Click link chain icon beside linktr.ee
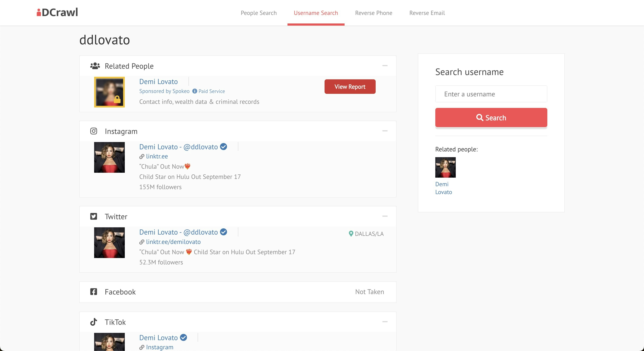This screenshot has height=351, width=644. (x=142, y=157)
